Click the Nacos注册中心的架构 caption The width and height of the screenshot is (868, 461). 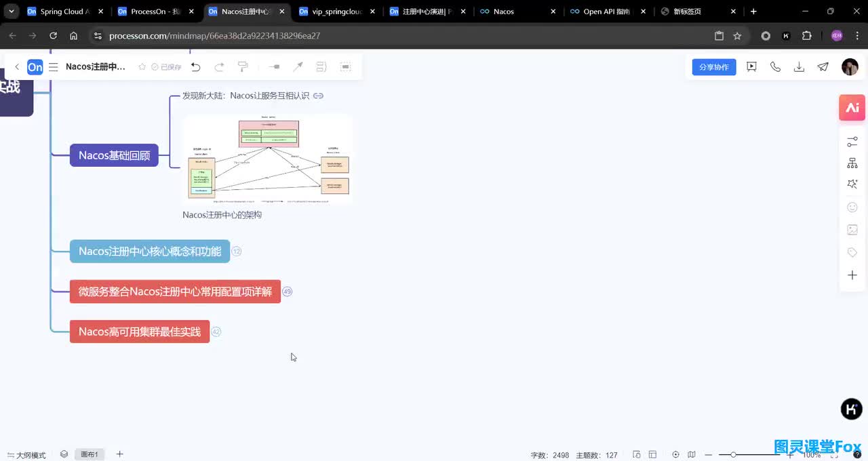pyautogui.click(x=222, y=215)
